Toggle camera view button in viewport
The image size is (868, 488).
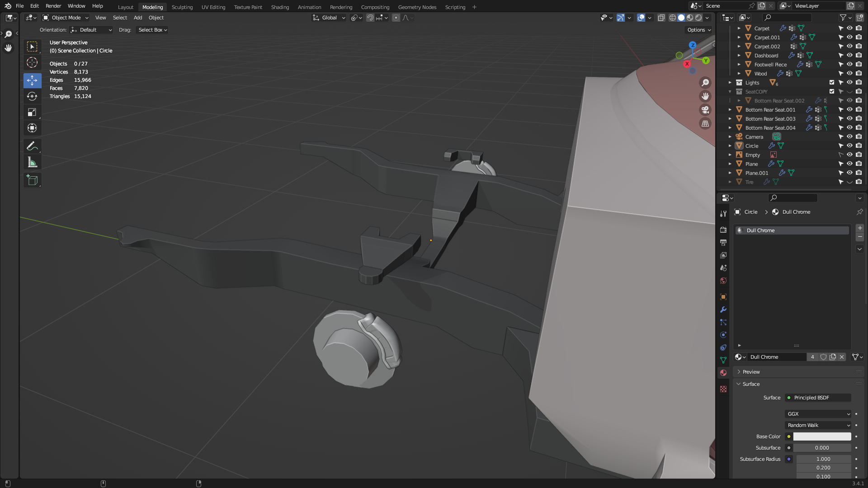click(x=705, y=110)
